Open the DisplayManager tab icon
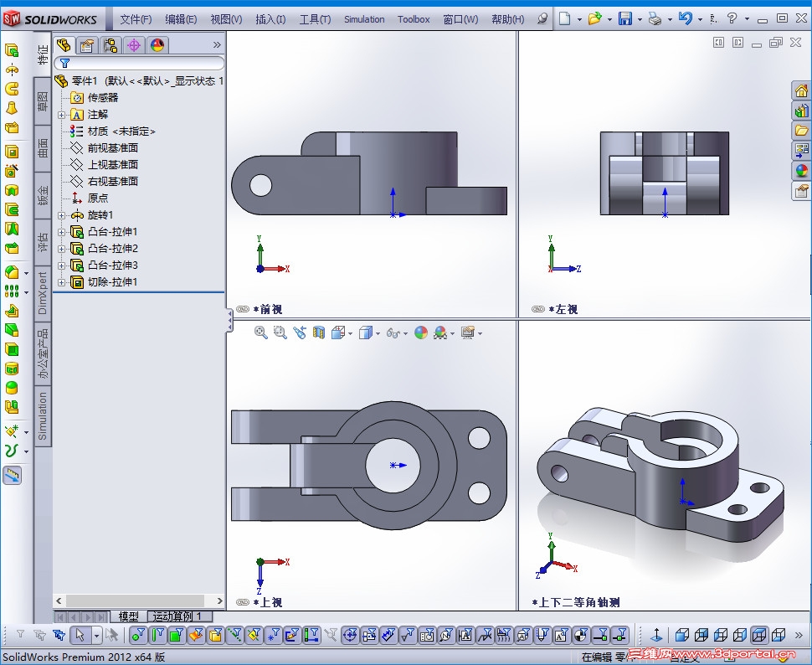Image resolution: width=812 pixels, height=665 pixels. coord(157,45)
